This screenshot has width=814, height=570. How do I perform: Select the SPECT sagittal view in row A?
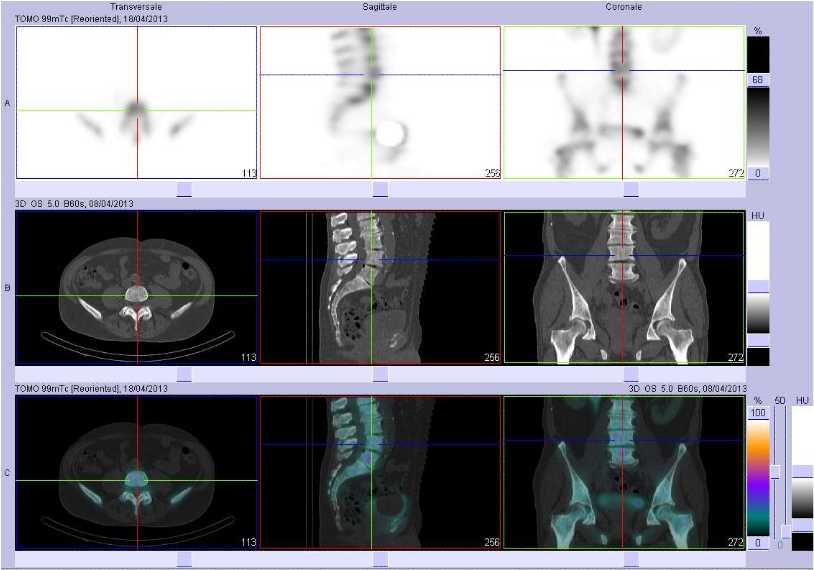coord(380,102)
